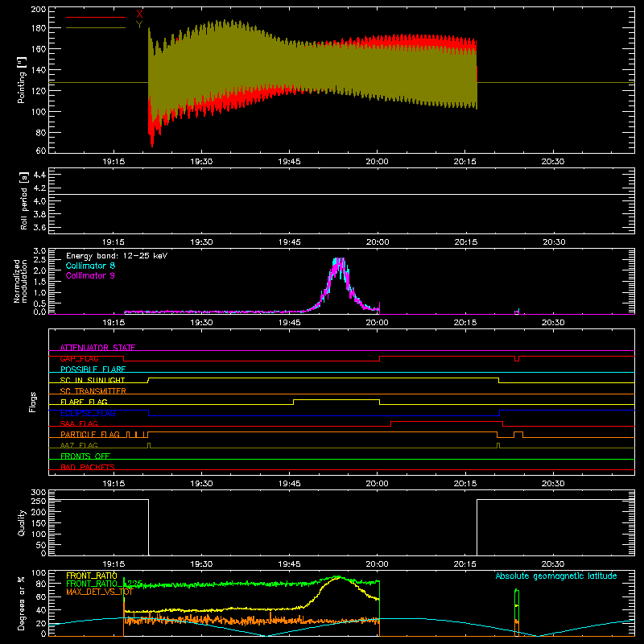
Task: Click the 300 value on Quality axis
Action: 39,493
